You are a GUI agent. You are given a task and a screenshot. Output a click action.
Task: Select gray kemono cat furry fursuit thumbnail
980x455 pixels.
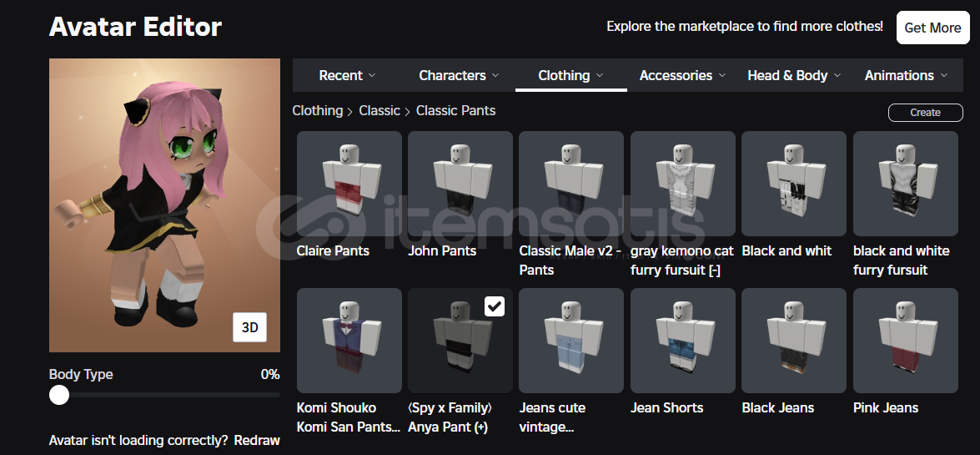click(x=682, y=184)
